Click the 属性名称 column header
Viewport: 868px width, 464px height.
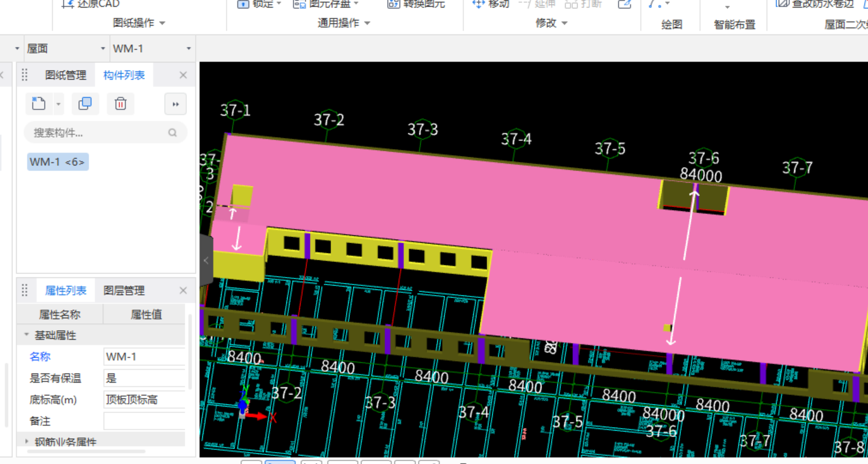tap(59, 314)
